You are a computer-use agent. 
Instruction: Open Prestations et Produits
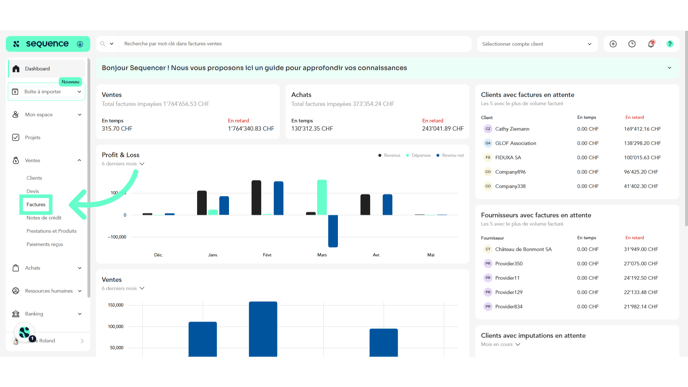[51, 231]
